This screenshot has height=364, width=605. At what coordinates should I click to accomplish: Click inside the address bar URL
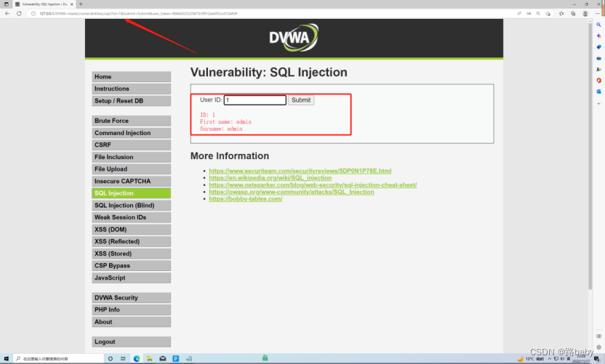coord(138,14)
